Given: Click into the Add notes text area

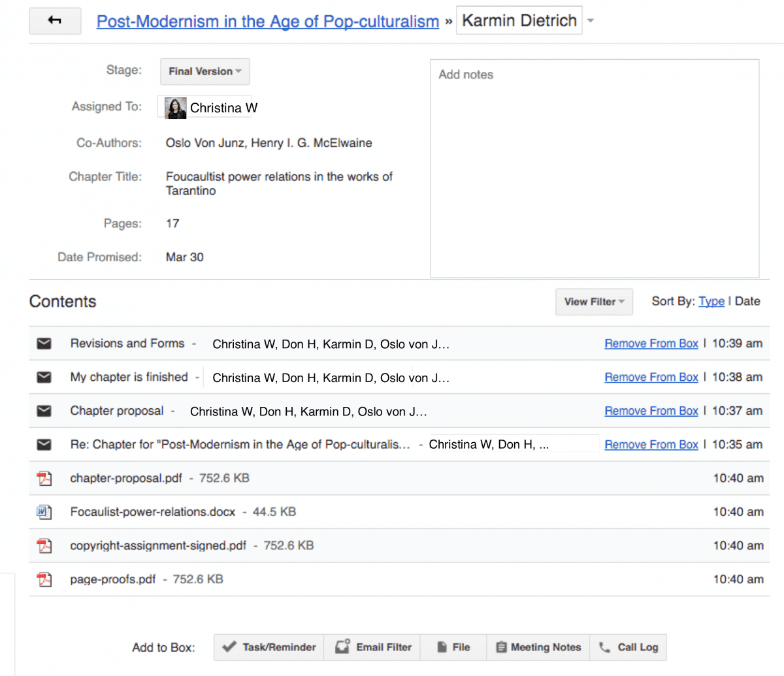Looking at the screenshot, I should (594, 169).
